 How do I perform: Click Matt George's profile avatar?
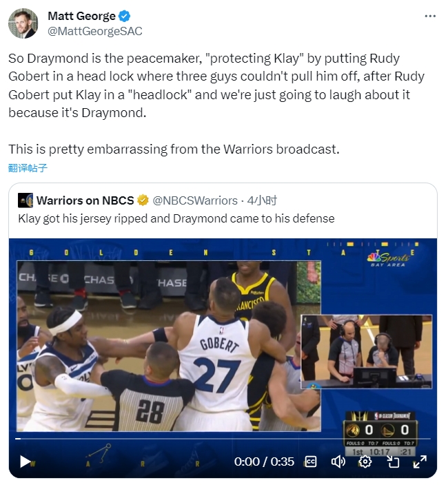click(23, 23)
